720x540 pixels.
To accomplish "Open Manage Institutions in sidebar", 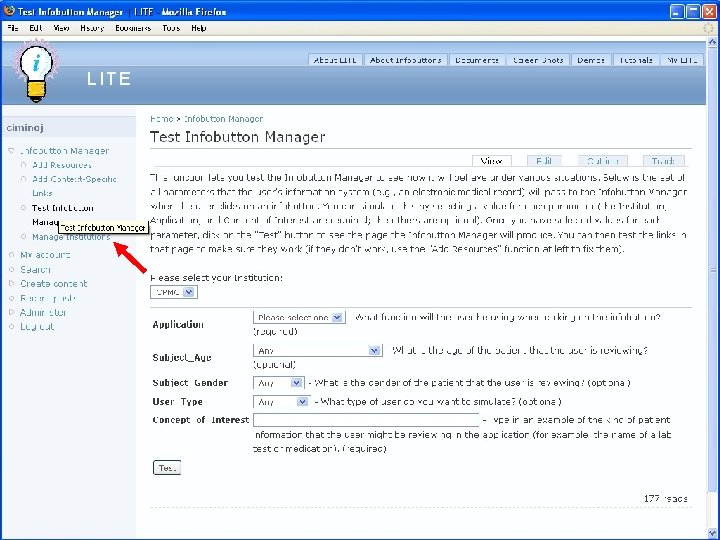I will (71, 237).
